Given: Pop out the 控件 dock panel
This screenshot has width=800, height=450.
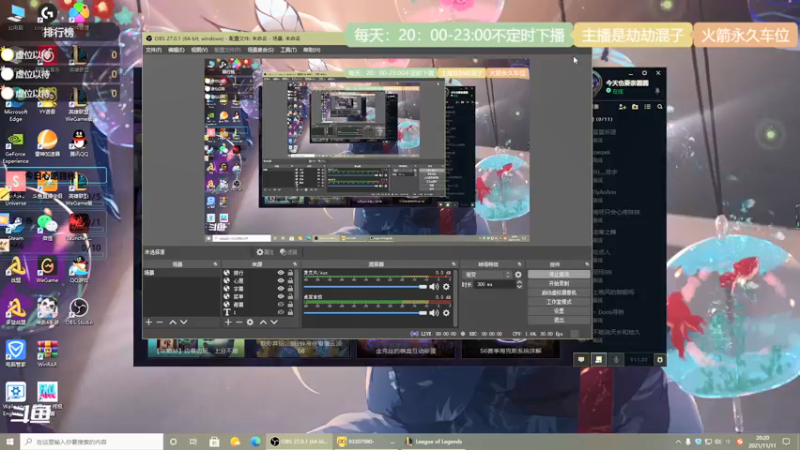Looking at the screenshot, I should click(x=587, y=264).
